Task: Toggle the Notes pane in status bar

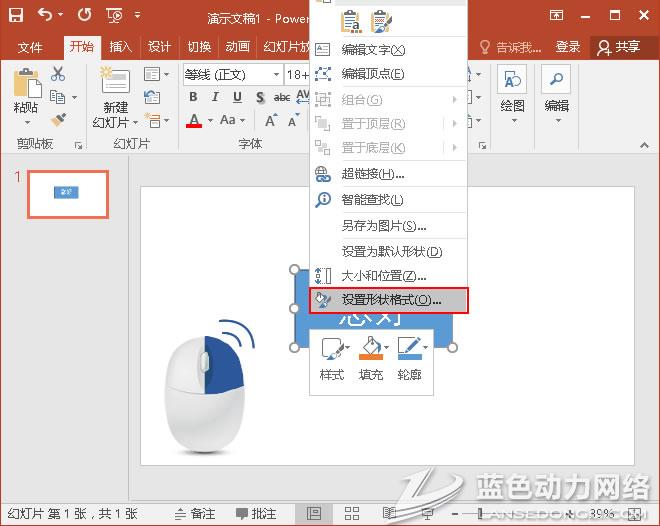Action: 194,514
